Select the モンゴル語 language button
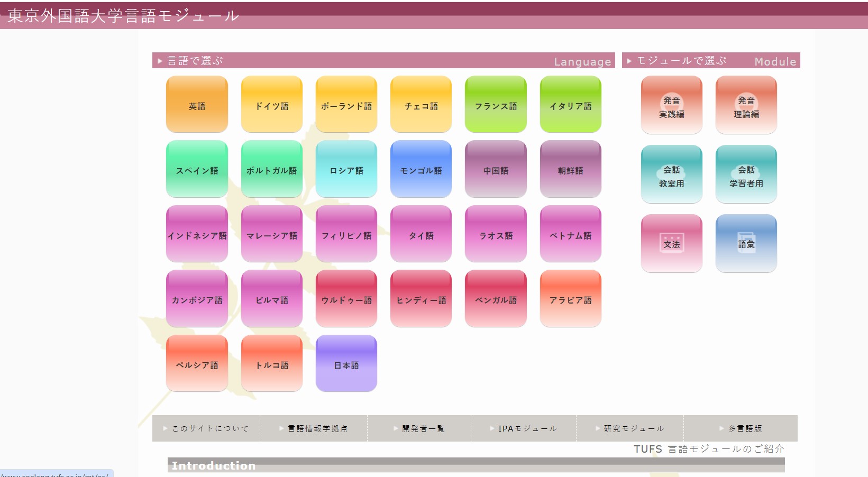The width and height of the screenshot is (868, 477). (x=421, y=169)
